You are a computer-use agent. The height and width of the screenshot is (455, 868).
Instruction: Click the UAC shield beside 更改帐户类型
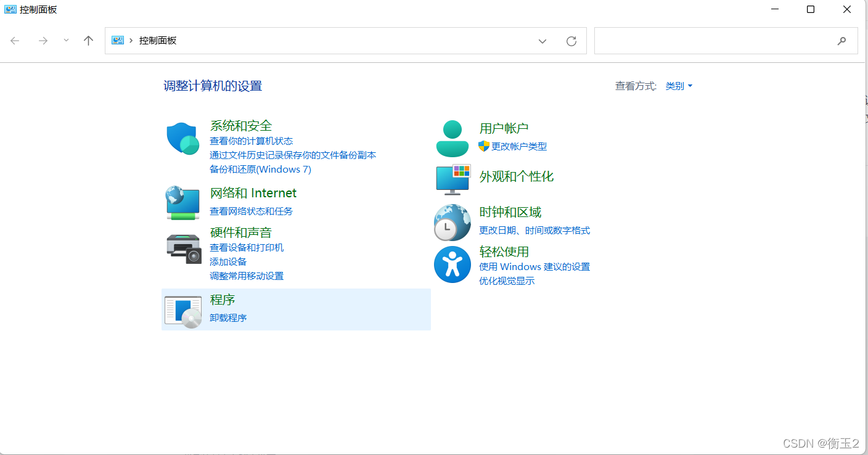pos(484,146)
